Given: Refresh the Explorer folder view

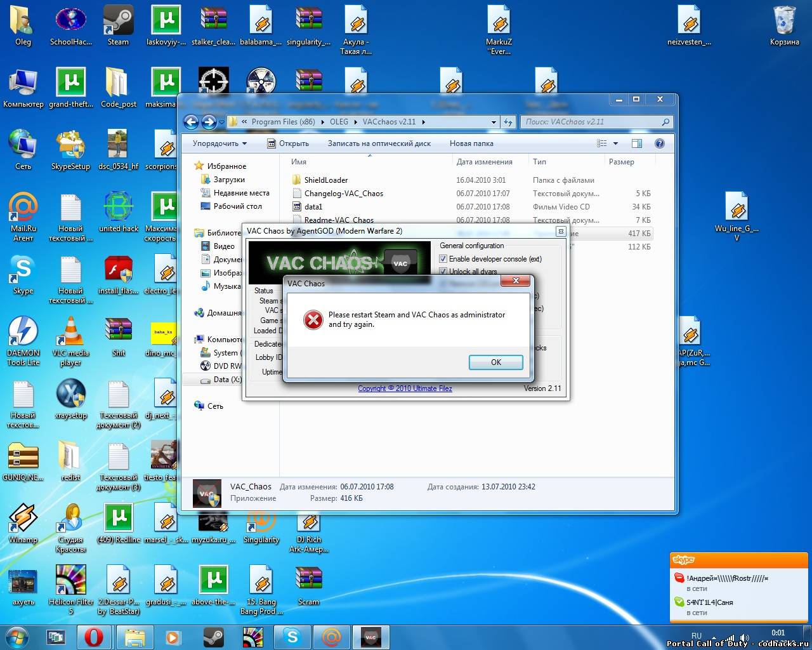Looking at the screenshot, I should click(x=508, y=122).
